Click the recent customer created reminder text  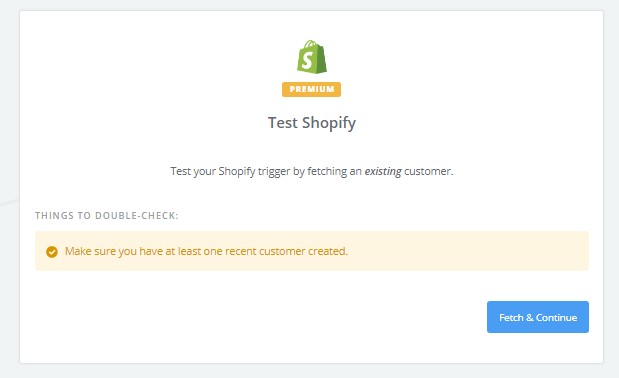pyautogui.click(x=206, y=251)
